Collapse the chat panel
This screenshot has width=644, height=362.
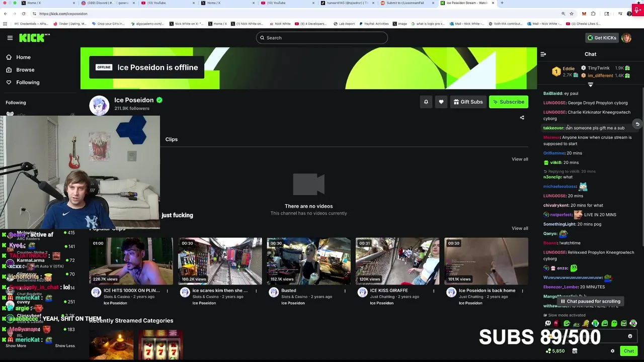pos(543,54)
